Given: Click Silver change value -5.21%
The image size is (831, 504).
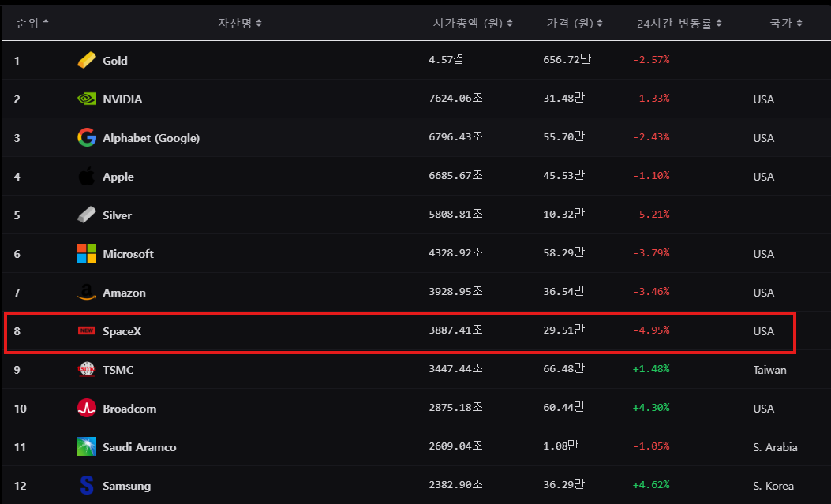Looking at the screenshot, I should (x=651, y=215).
